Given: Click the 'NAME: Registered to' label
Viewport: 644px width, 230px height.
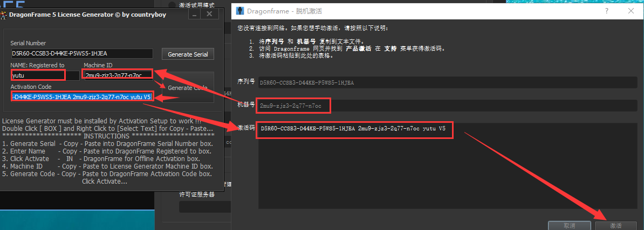Looking at the screenshot, I should [x=37, y=65].
